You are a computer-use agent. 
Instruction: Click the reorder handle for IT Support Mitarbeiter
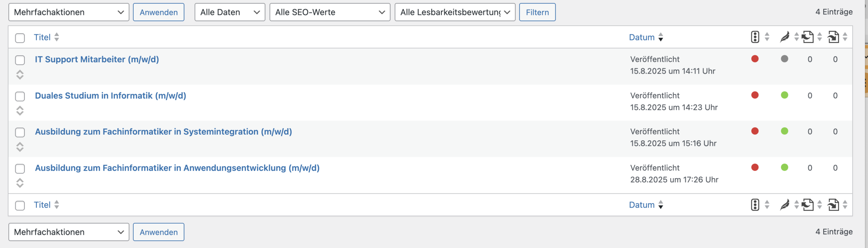[x=20, y=75]
